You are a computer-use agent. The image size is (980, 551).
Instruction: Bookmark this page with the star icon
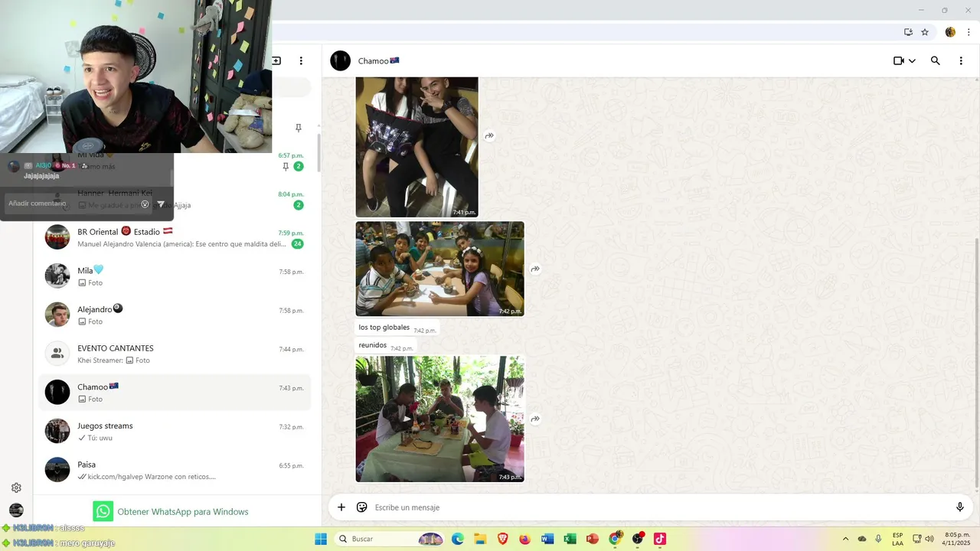(x=925, y=32)
